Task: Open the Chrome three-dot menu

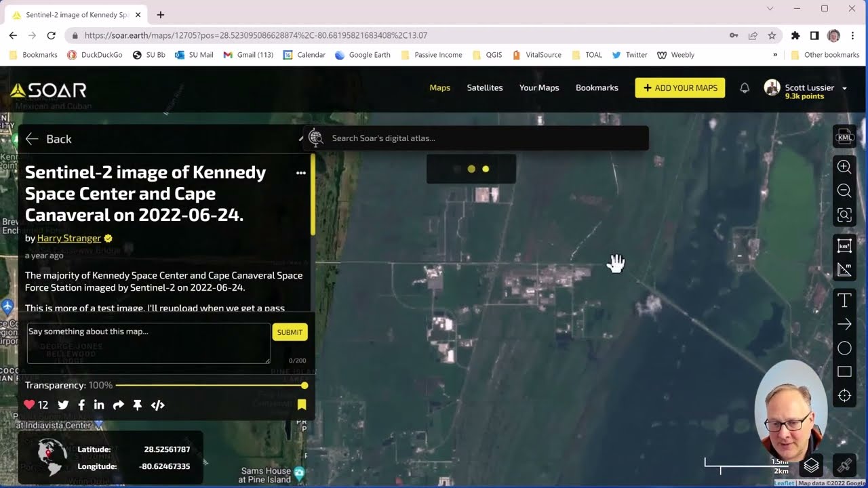Action: [x=853, y=35]
